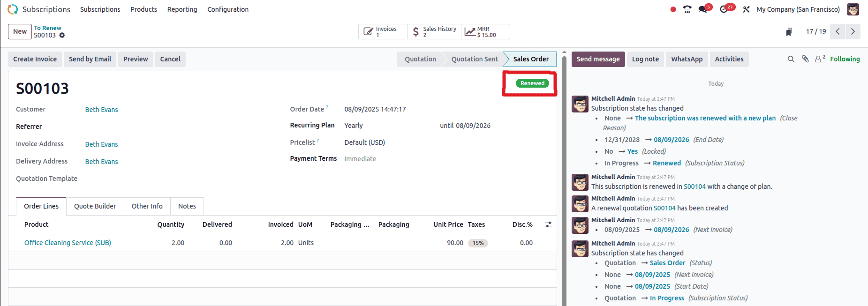Open the Products menu

tap(143, 9)
